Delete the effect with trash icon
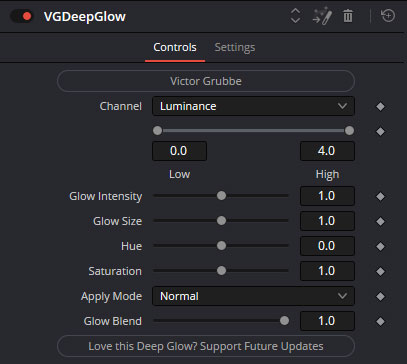 [348, 16]
